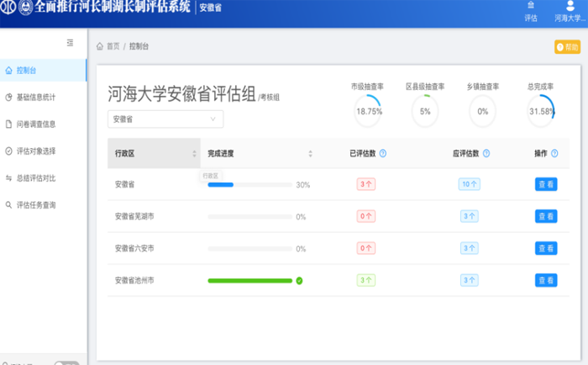The width and height of the screenshot is (588, 365).
Task: Click the 总完成率 circular progress indicator
Action: pos(541,111)
